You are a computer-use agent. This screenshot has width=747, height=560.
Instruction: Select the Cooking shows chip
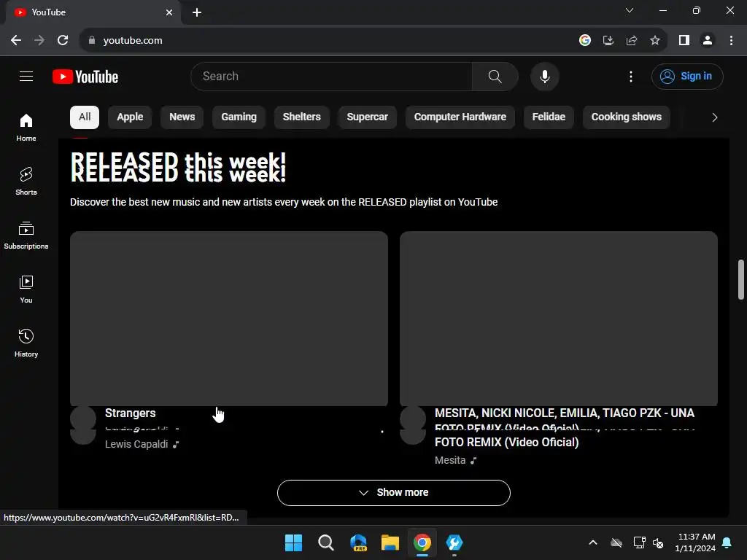click(x=627, y=117)
